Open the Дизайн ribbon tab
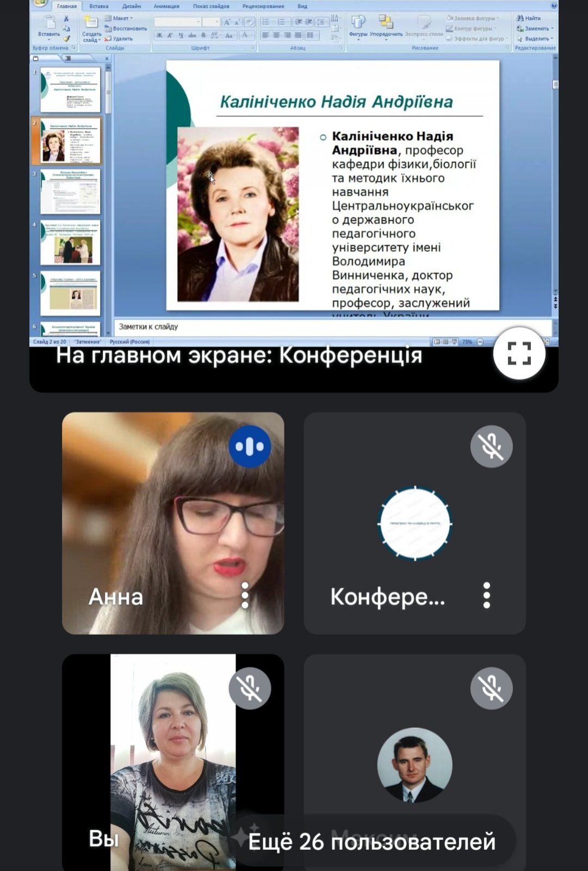The width and height of the screenshot is (588, 871). [132, 6]
